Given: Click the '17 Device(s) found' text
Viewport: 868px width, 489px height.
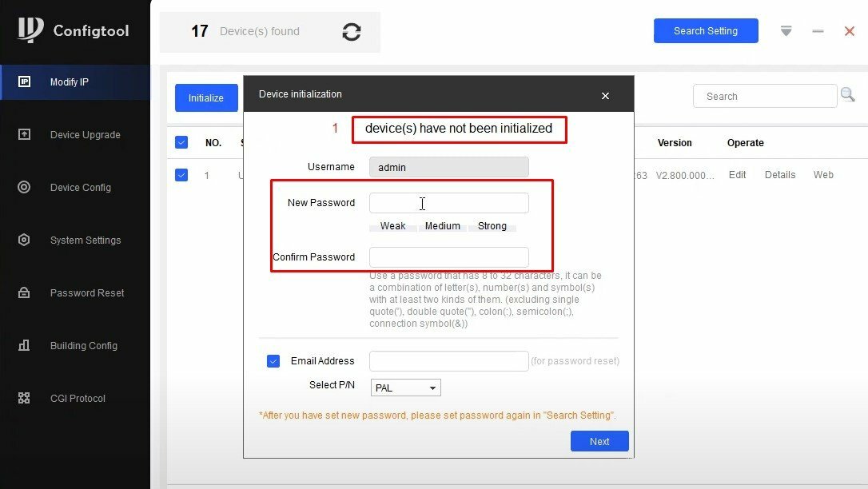Looking at the screenshot, I should (245, 31).
